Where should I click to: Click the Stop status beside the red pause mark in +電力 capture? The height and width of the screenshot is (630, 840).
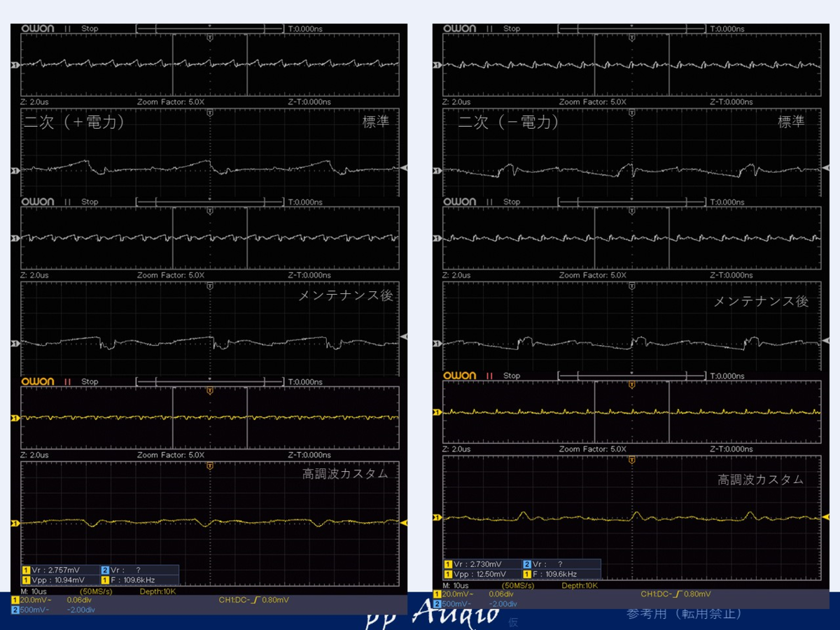click(x=90, y=381)
